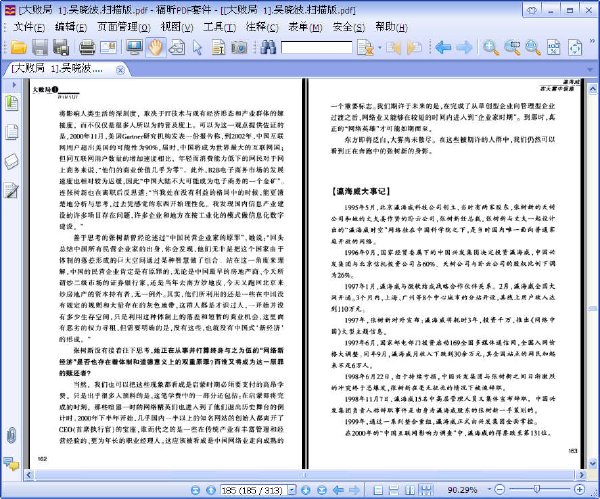Select the text selection tool

tap(218, 48)
